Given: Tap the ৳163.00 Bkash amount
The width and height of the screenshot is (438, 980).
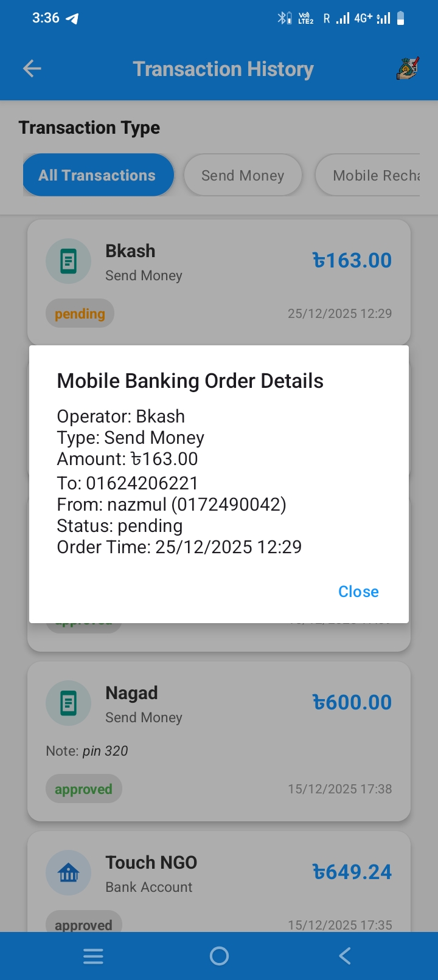Looking at the screenshot, I should [352, 261].
